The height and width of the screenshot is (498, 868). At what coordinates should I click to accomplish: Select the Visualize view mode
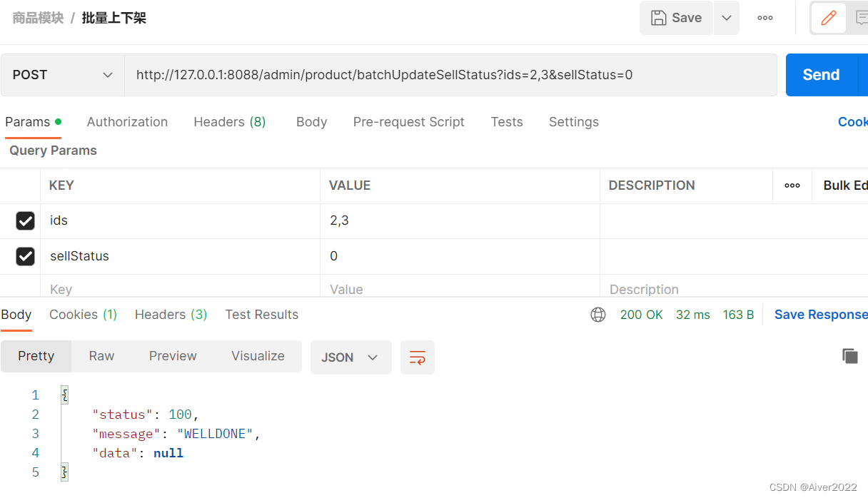(x=258, y=356)
